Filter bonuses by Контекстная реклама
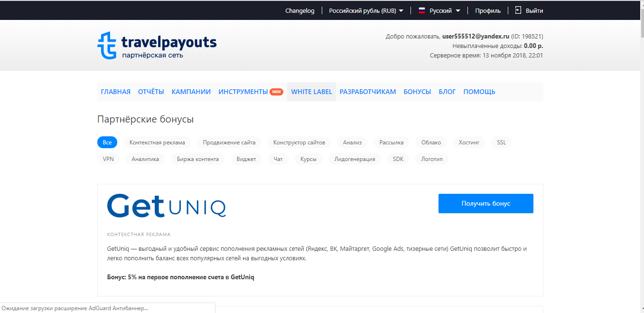Image resolution: width=644 pixels, height=313 pixels. 158,142
